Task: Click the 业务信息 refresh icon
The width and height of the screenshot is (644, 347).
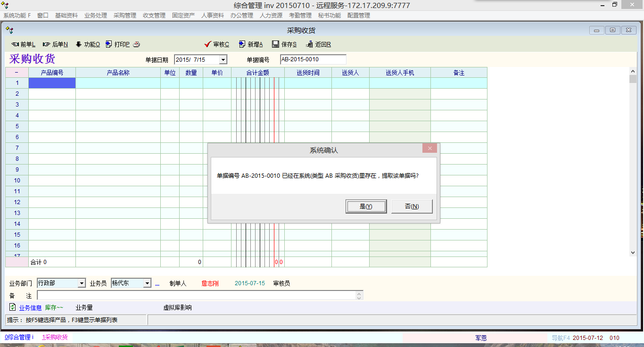Action: tap(13, 307)
